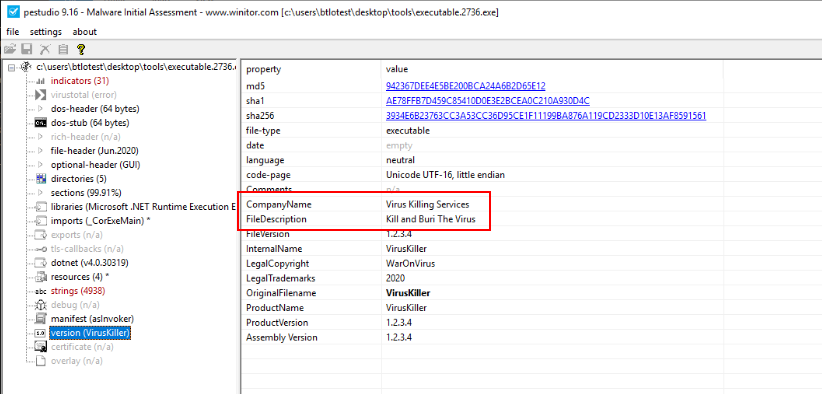The image size is (822, 394).
Task: Click the directories grid icon
Action: (40, 179)
